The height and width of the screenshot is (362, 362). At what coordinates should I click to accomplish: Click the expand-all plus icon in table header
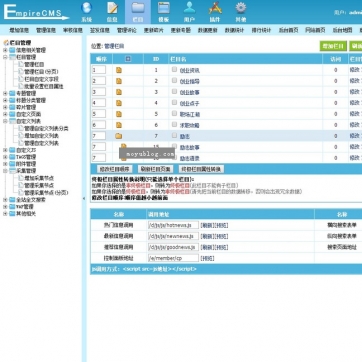(128, 59)
